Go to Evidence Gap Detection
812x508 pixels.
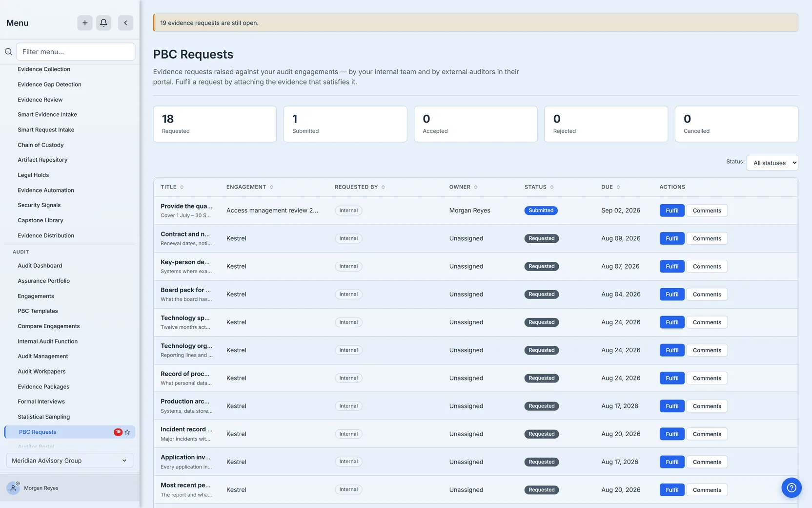pos(49,85)
